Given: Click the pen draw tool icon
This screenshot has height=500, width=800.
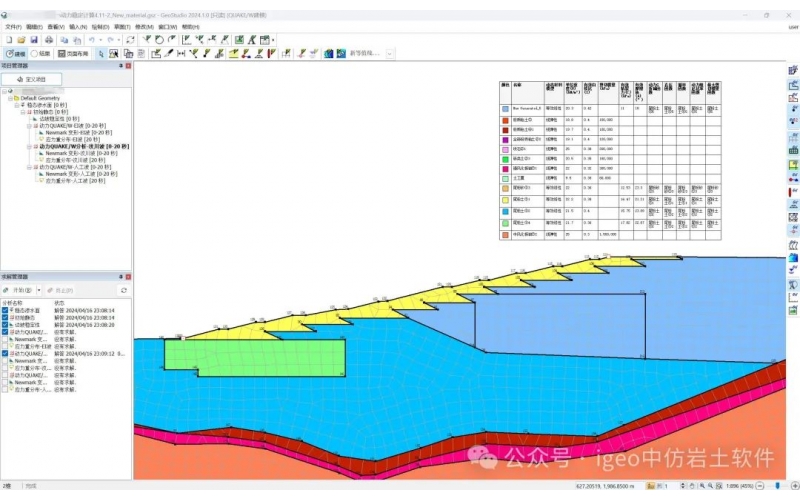Looking at the screenshot, I should tap(169, 54).
